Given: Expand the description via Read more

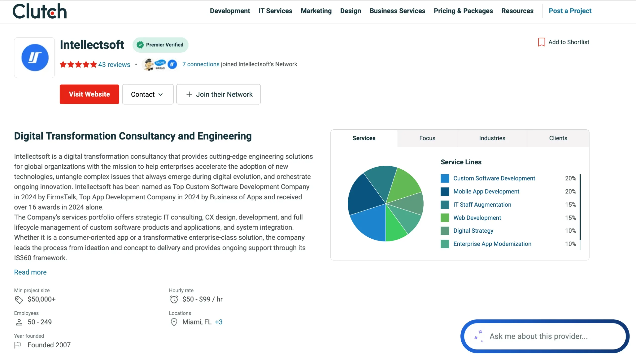Looking at the screenshot, I should 30,272.
